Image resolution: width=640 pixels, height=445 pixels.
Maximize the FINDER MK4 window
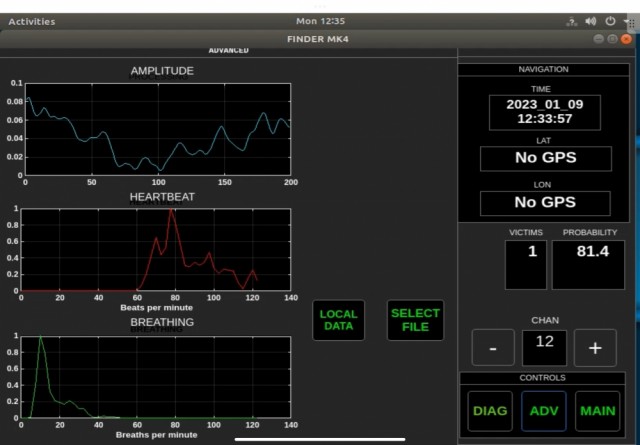click(612, 39)
